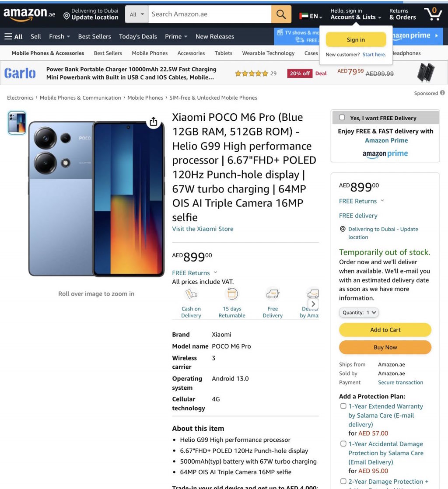Tick the 1-Year Extended Warranty checkbox
Screen dimensions: 448x489
point(343,406)
